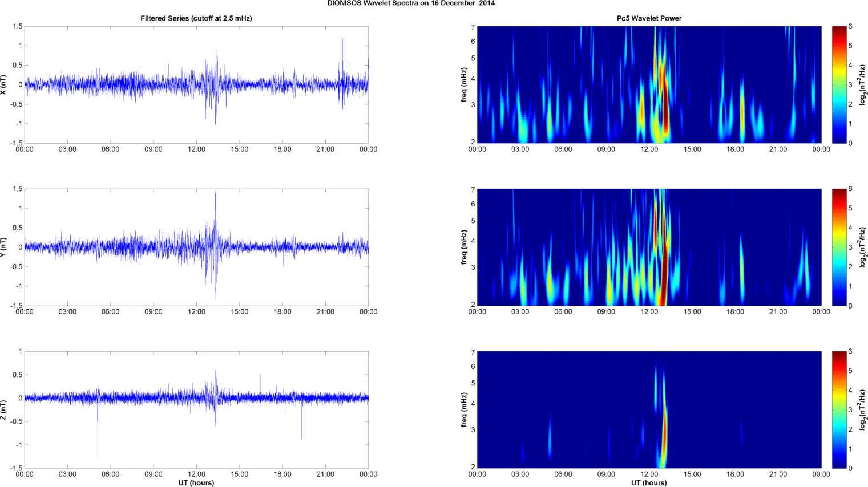Select the Z (nT) filtered time series plot
Viewport: 868px width, 487px height.
(x=196, y=410)
